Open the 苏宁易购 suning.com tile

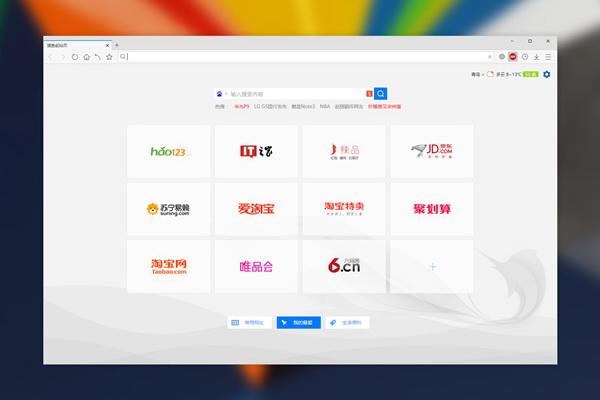click(x=168, y=209)
